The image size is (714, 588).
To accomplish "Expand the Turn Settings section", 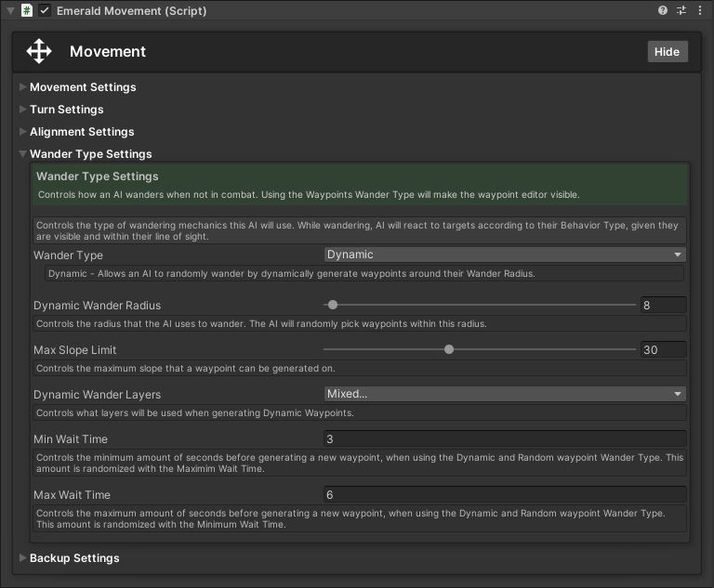I will (x=23, y=110).
